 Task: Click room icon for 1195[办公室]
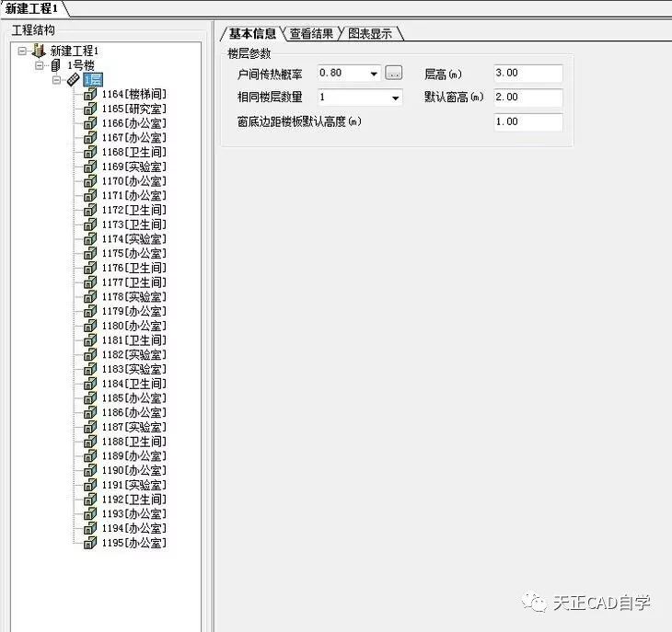pyautogui.click(x=90, y=543)
